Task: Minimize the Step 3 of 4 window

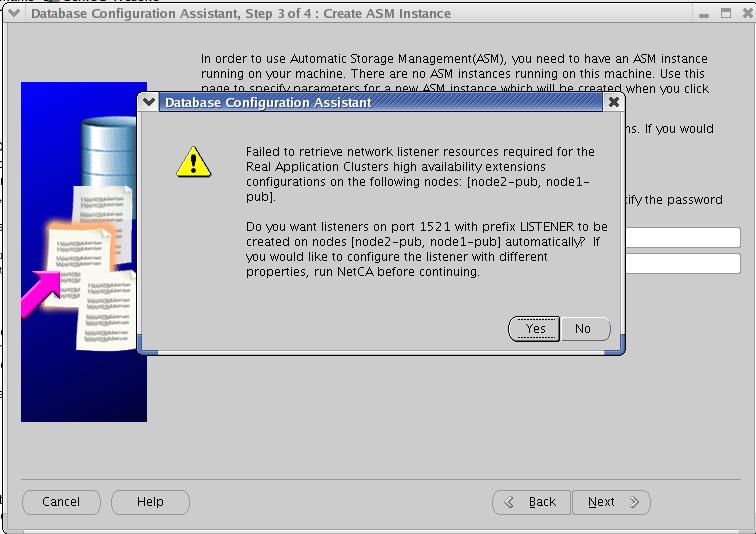Action: tap(703, 14)
